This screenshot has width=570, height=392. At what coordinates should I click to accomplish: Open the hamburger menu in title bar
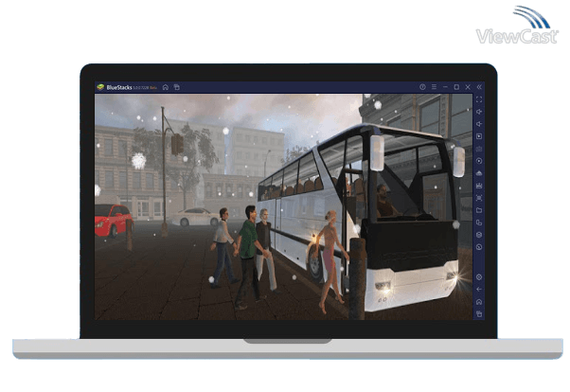(434, 87)
